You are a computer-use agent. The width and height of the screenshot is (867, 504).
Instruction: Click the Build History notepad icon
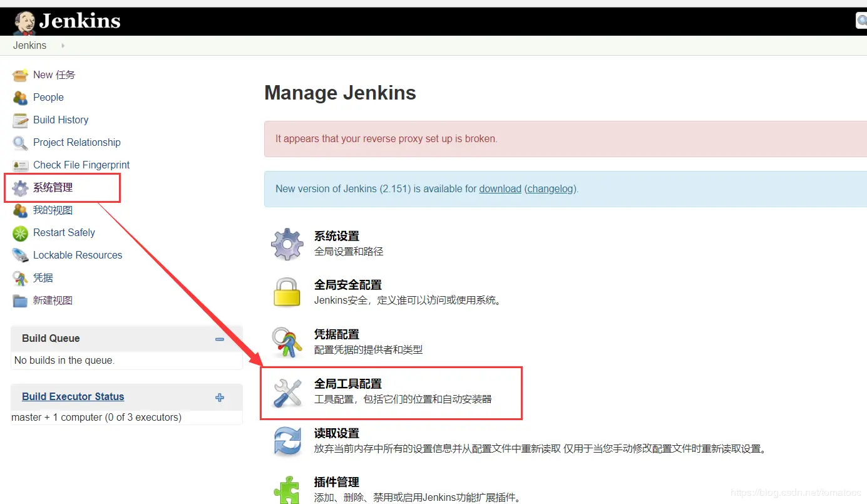click(x=21, y=120)
